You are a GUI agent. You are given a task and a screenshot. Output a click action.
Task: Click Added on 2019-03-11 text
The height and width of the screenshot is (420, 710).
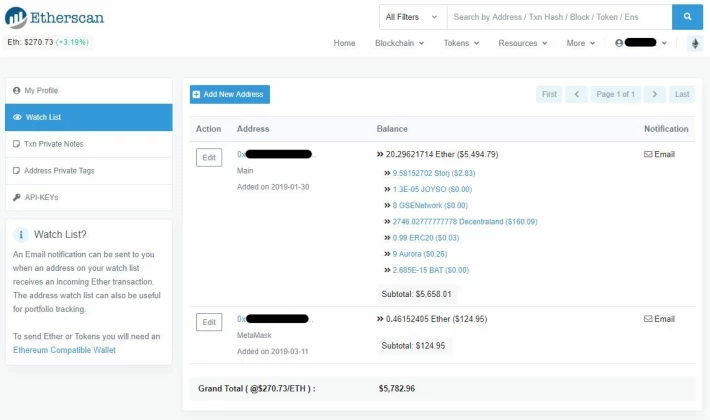click(273, 352)
